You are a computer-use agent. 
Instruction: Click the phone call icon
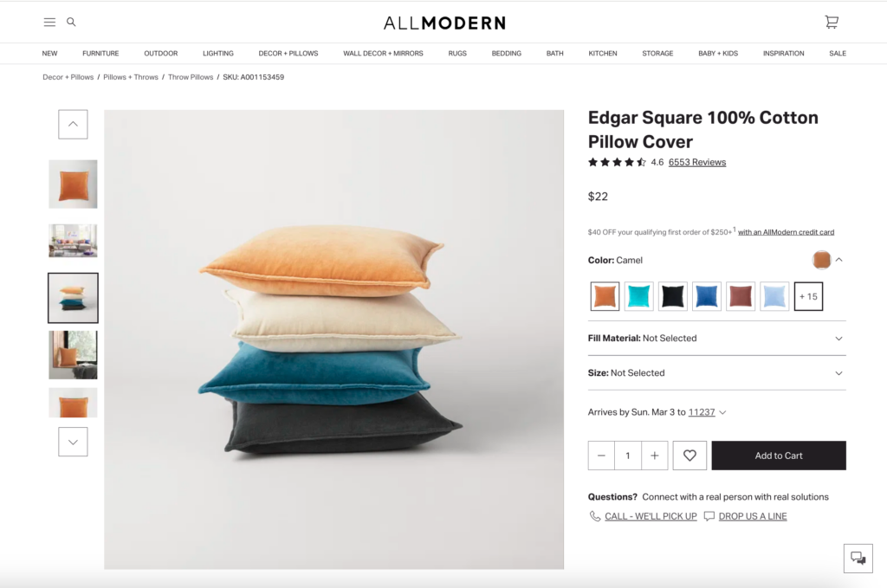click(594, 516)
